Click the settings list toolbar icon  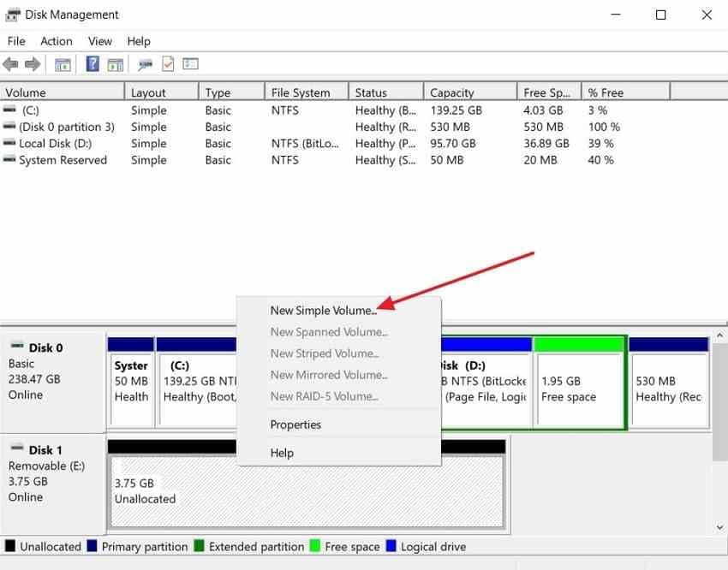click(x=190, y=63)
